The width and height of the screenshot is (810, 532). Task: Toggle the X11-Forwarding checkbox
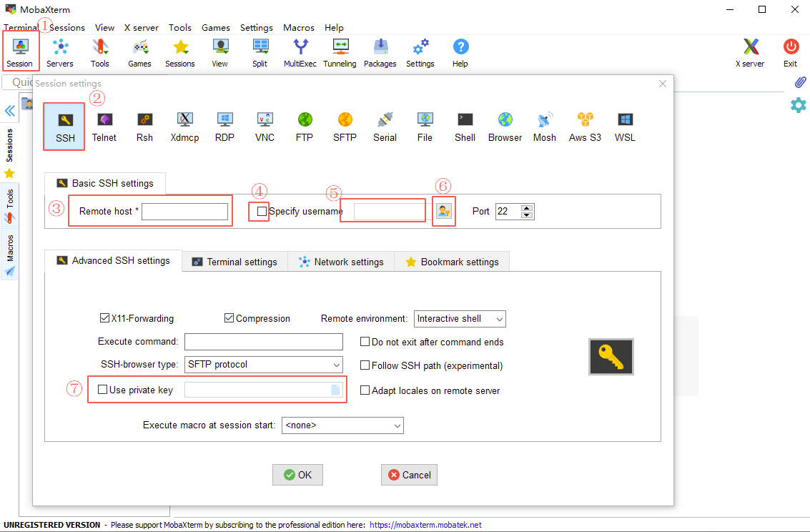[x=104, y=318]
